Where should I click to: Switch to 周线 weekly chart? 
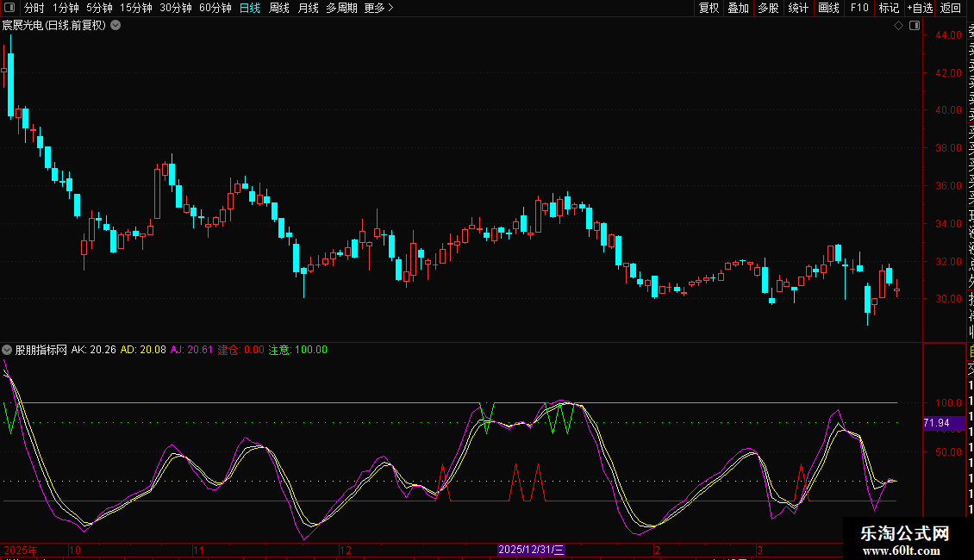coord(279,8)
